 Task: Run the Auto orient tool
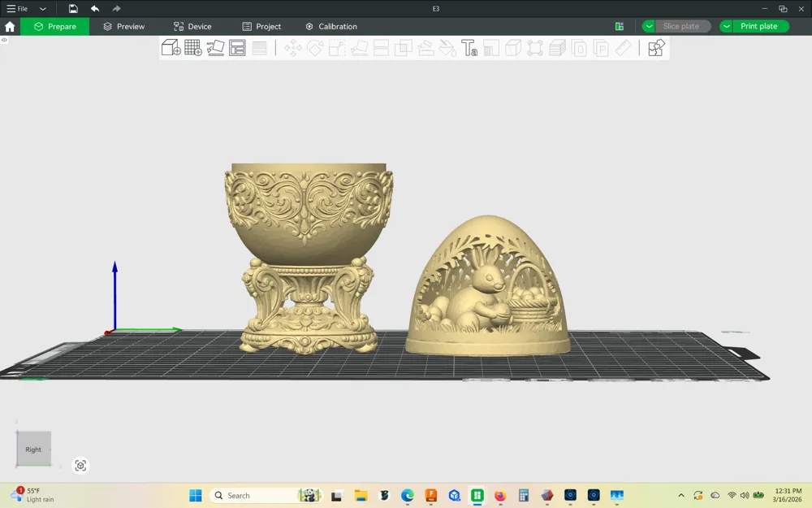pos(215,48)
